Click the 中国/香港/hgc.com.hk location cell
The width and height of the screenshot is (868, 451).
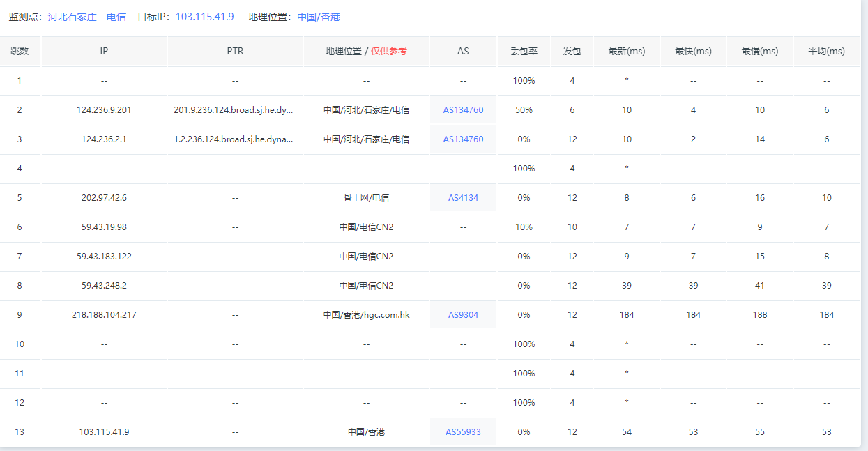pyautogui.click(x=366, y=315)
